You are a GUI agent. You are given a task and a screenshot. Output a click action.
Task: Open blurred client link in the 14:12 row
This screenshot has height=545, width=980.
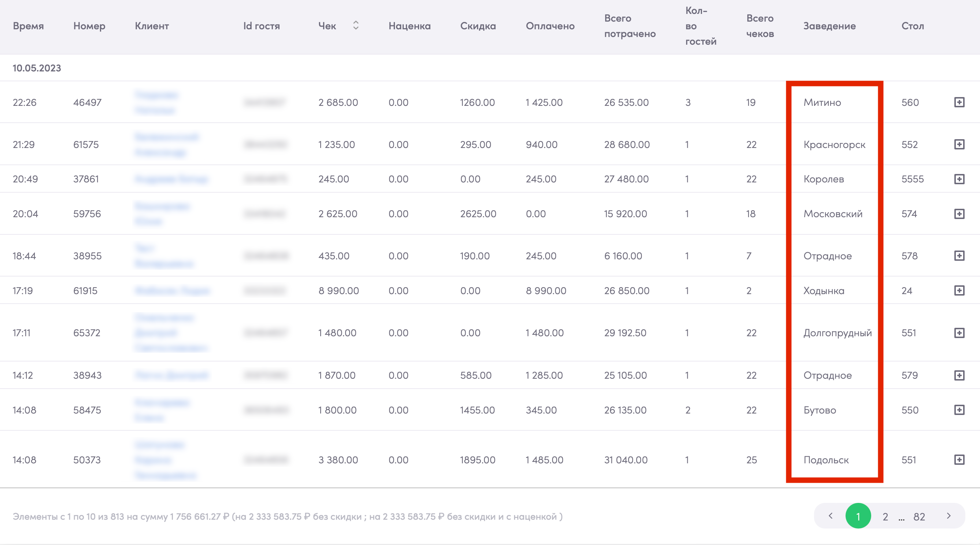coord(171,375)
